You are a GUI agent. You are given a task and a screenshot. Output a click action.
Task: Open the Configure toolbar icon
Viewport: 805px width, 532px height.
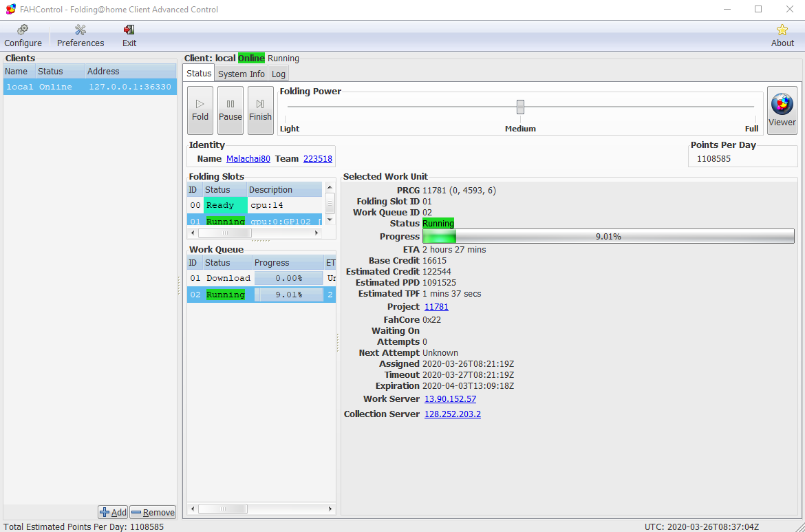23,30
